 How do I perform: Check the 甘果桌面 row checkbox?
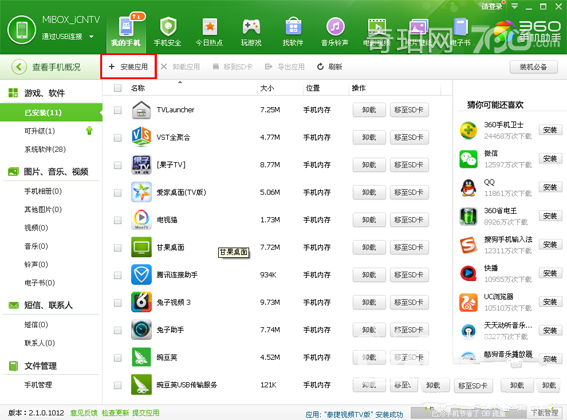(118, 247)
